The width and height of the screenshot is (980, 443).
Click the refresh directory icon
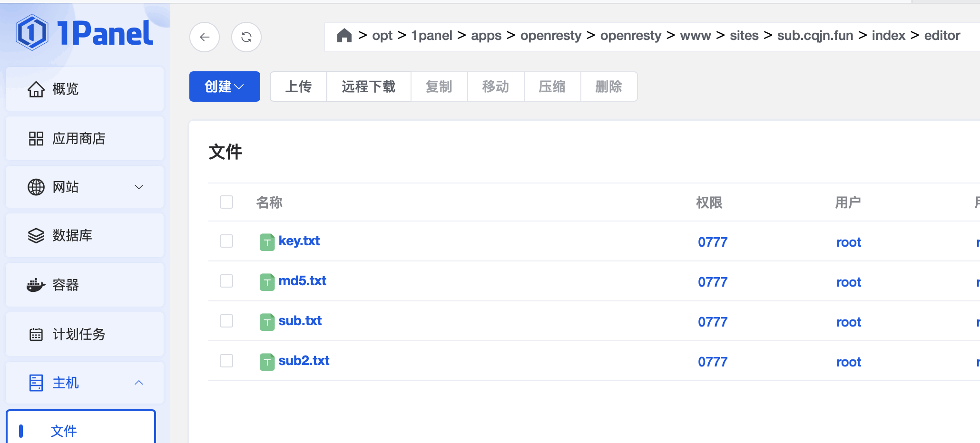[x=246, y=37]
